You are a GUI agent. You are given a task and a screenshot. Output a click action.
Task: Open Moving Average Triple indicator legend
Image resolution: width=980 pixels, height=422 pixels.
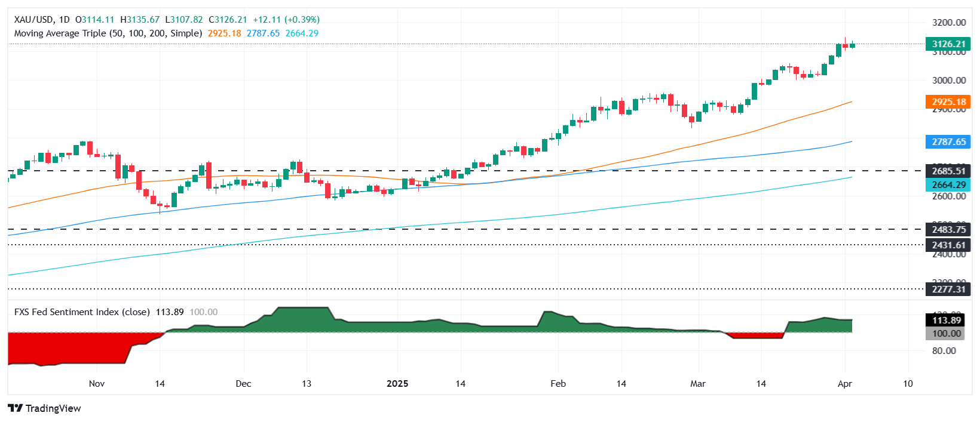tap(108, 33)
